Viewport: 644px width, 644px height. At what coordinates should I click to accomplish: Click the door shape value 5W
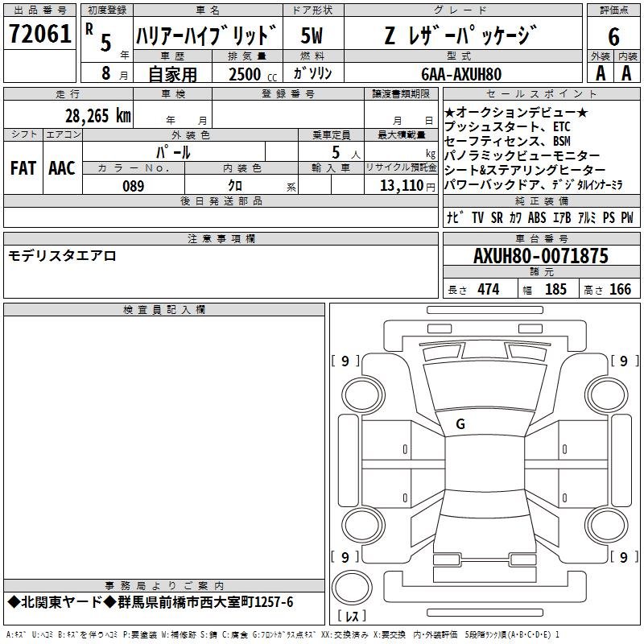[x=312, y=35]
